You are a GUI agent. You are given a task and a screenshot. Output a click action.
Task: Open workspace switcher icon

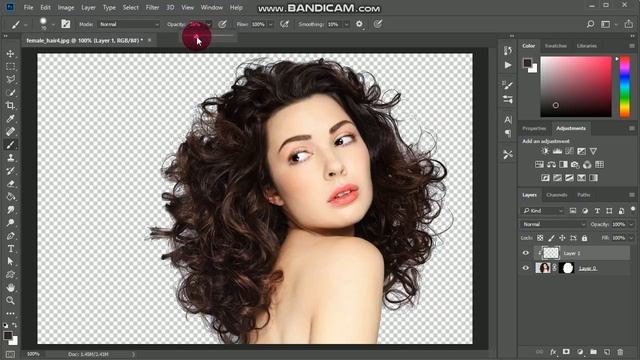pos(606,24)
